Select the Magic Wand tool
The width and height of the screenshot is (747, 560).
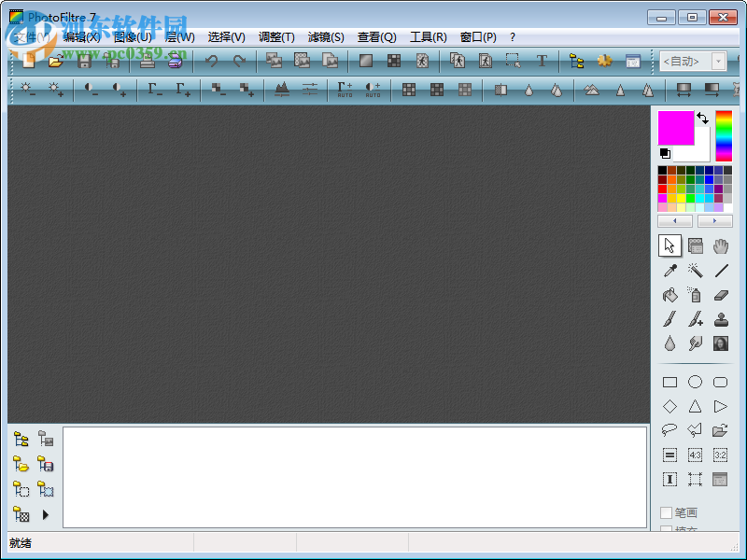693,271
